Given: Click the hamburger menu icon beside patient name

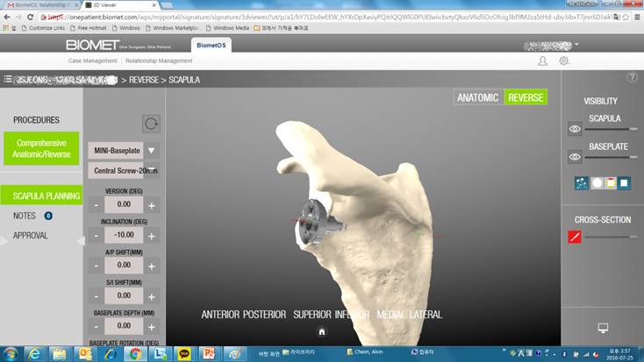Looking at the screenshot, I should click(x=8, y=79).
